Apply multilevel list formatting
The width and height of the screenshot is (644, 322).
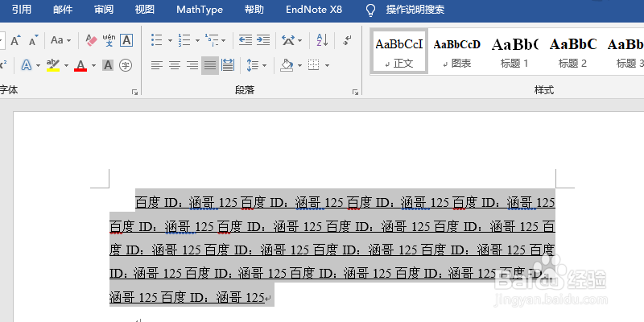pos(212,40)
